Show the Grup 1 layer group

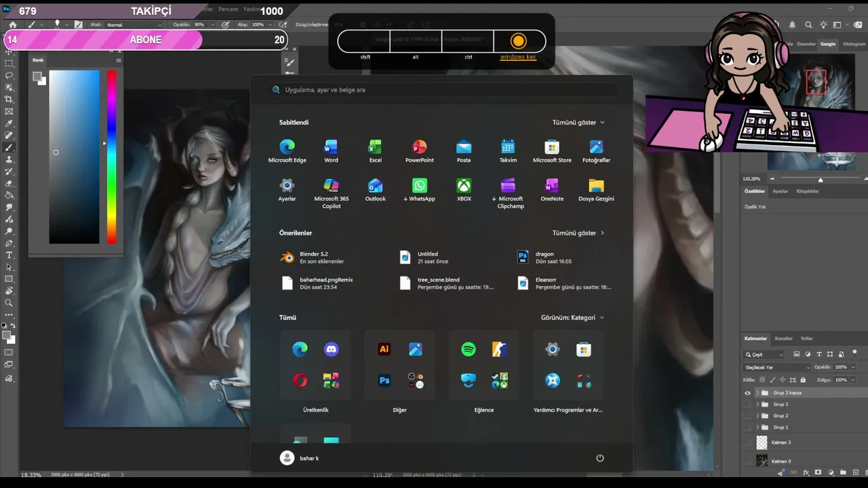point(748,428)
